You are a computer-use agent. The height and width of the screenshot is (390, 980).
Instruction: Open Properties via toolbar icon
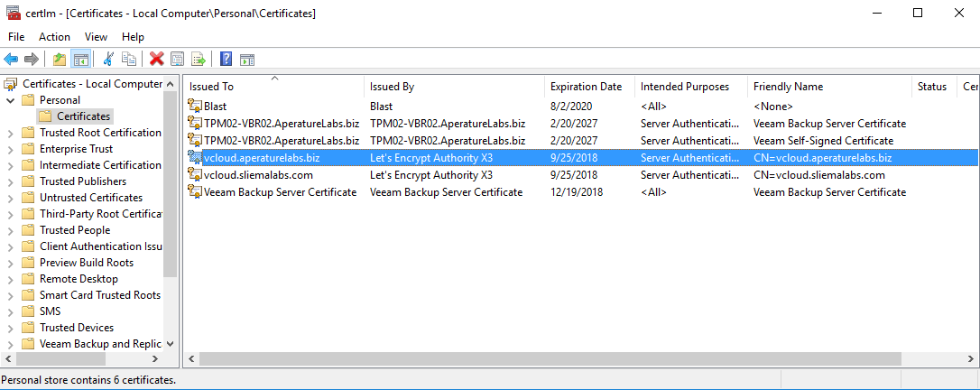tap(177, 60)
